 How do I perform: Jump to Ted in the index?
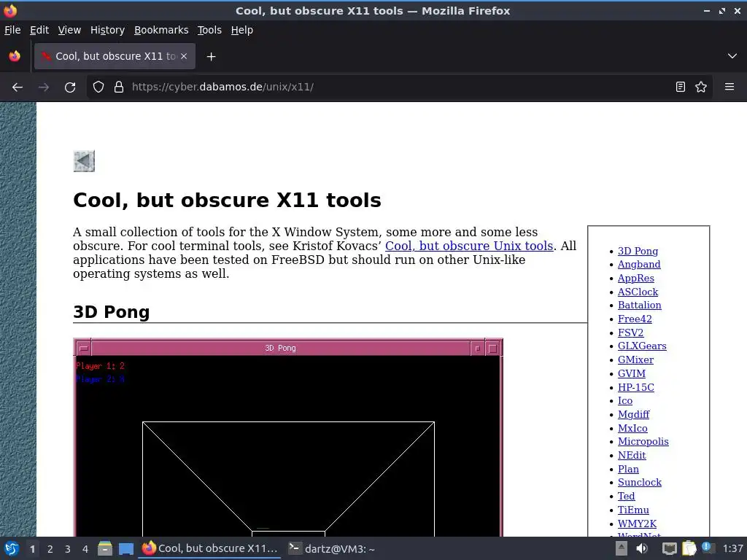click(627, 496)
